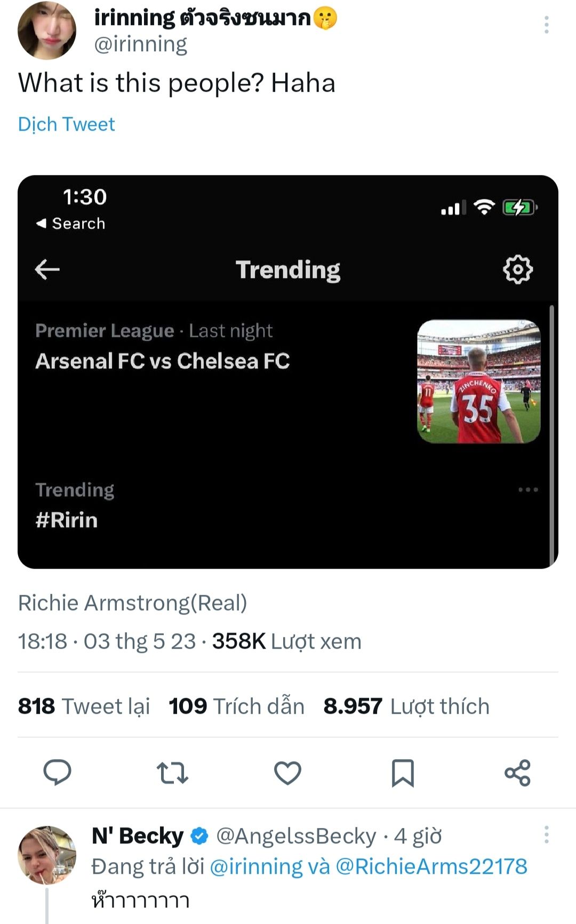
Task: View the 818 Tweet lại list
Action: click(84, 706)
